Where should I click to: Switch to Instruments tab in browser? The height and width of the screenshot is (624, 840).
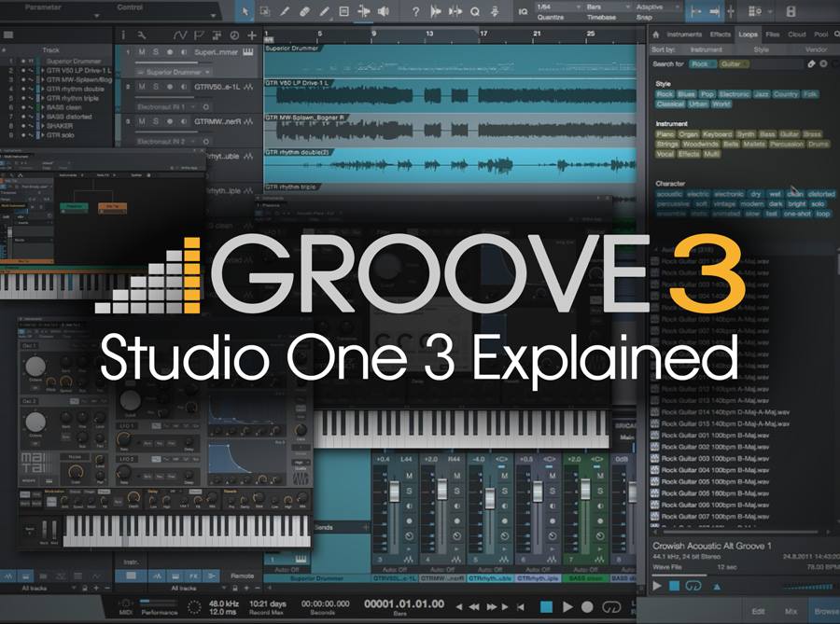click(684, 35)
